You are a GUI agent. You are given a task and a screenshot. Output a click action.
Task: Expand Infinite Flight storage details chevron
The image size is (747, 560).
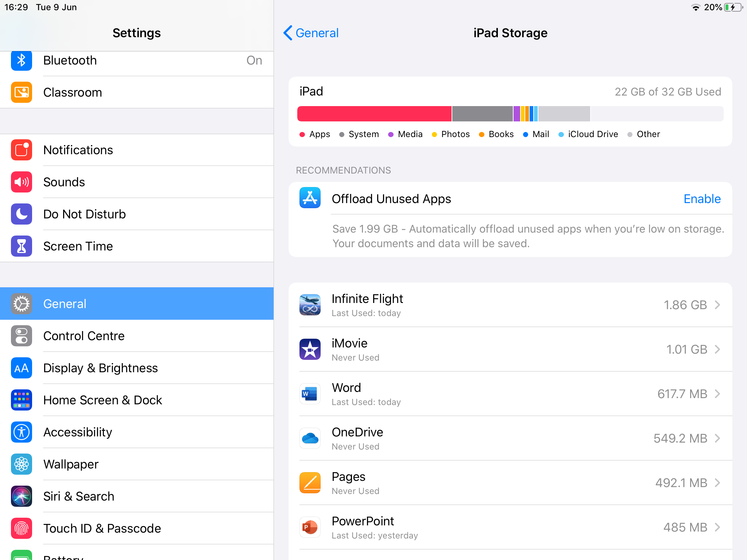click(717, 305)
